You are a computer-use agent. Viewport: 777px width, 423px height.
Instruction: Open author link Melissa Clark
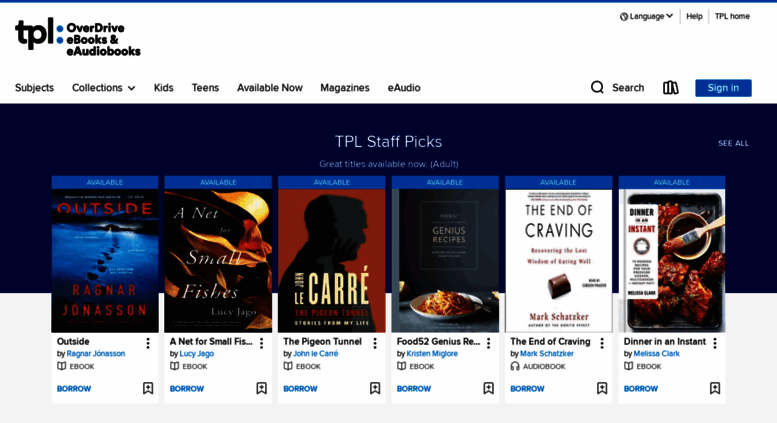pyautogui.click(x=657, y=354)
